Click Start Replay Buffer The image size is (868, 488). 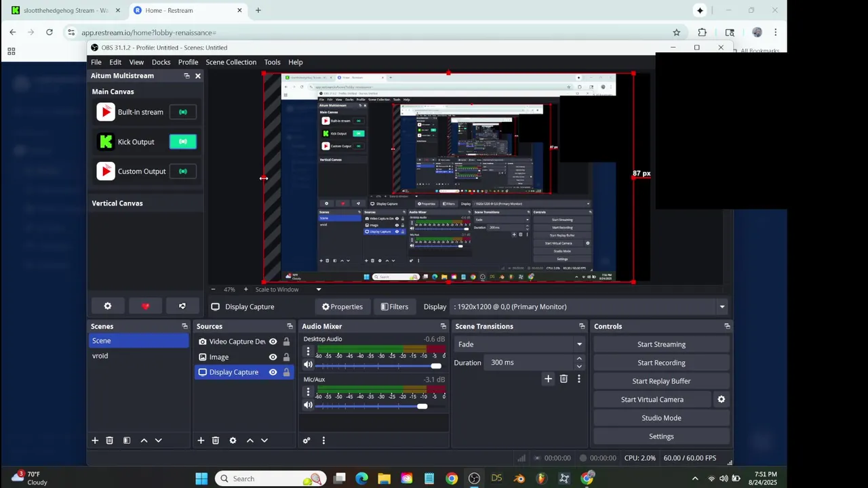point(661,381)
